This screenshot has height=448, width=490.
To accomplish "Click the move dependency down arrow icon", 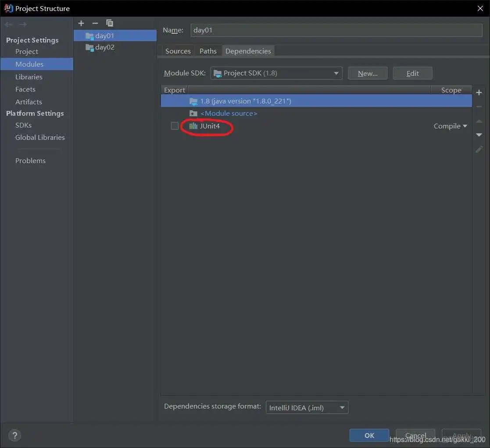I will click(x=479, y=135).
